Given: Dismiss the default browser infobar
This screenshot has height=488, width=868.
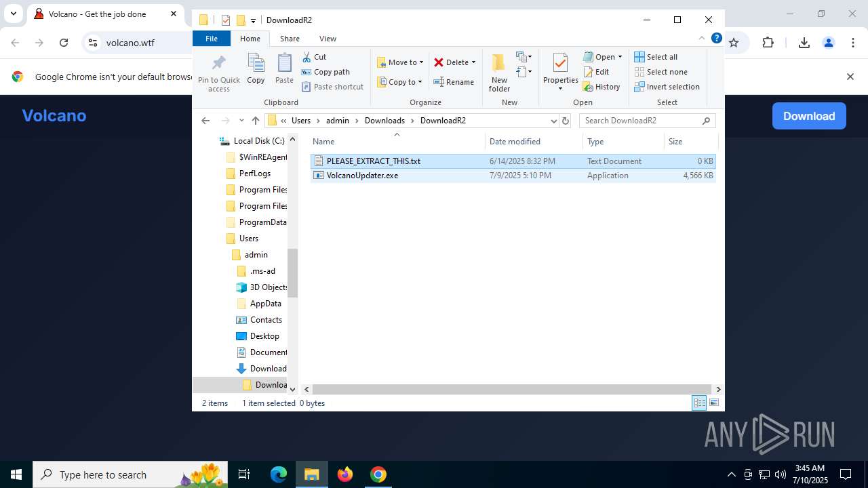Looking at the screenshot, I should coord(850,77).
